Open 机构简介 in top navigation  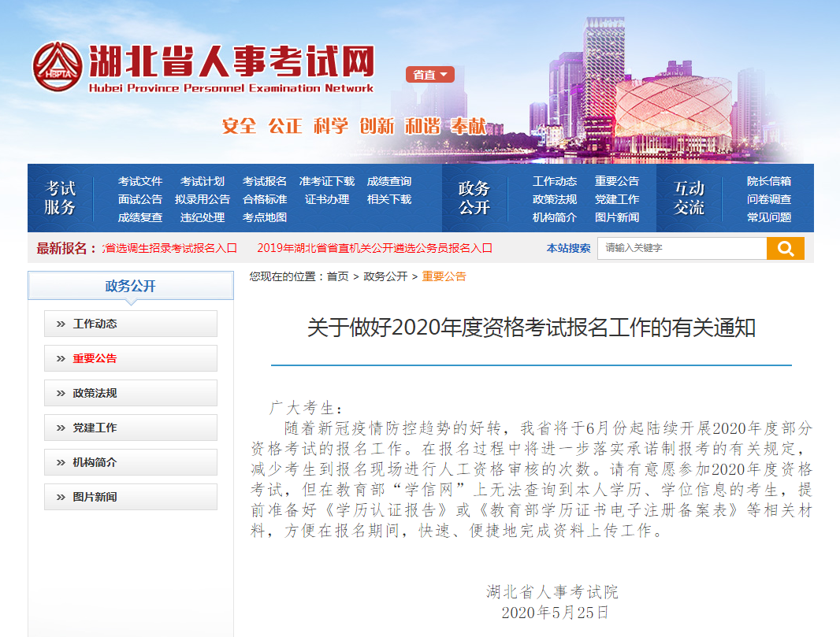pyautogui.click(x=555, y=217)
